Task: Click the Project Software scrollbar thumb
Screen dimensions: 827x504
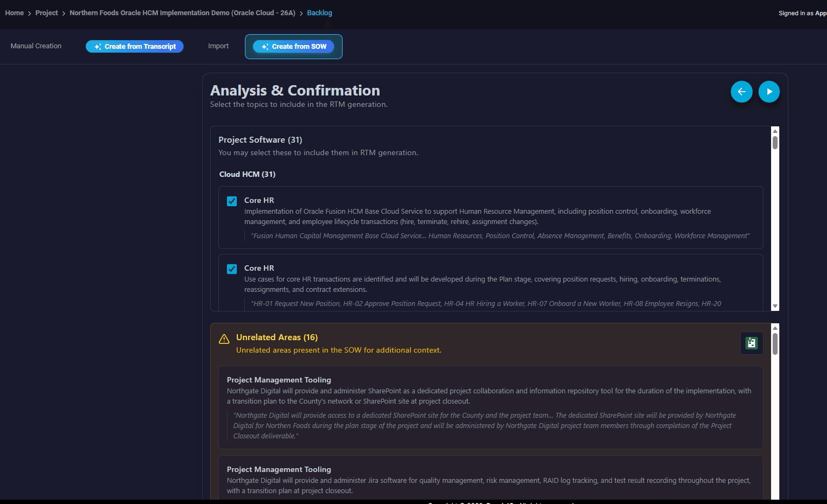Action: pos(775,143)
